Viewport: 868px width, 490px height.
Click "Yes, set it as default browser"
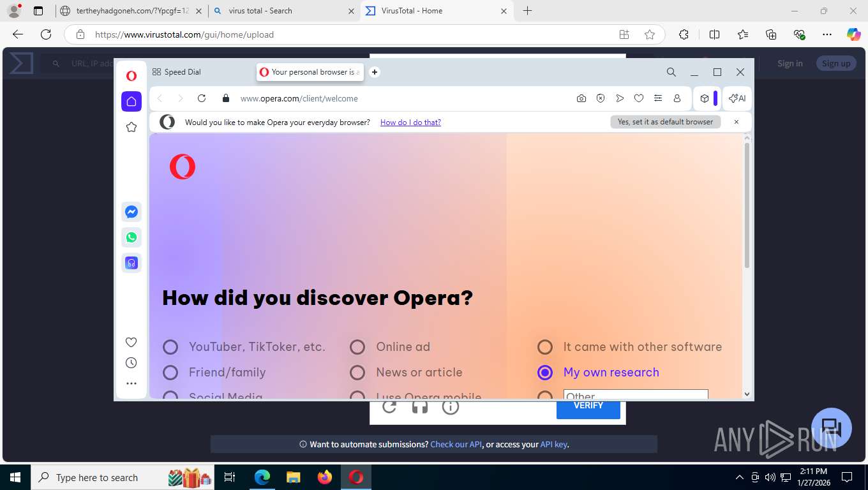[665, 122]
